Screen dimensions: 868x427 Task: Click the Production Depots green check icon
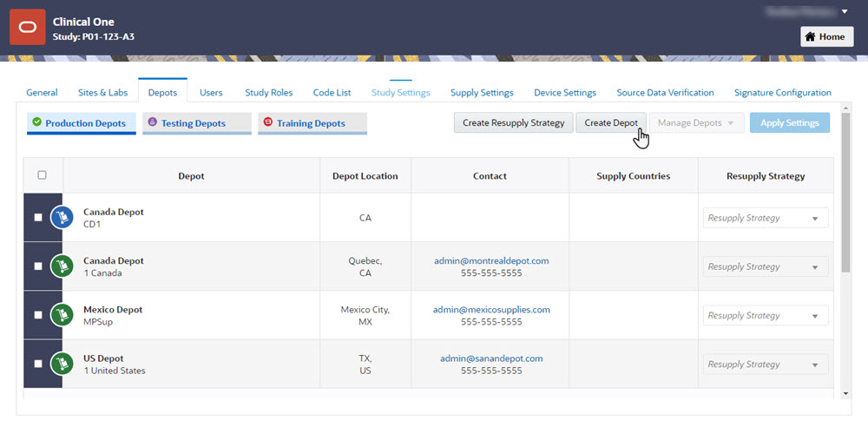click(x=37, y=122)
